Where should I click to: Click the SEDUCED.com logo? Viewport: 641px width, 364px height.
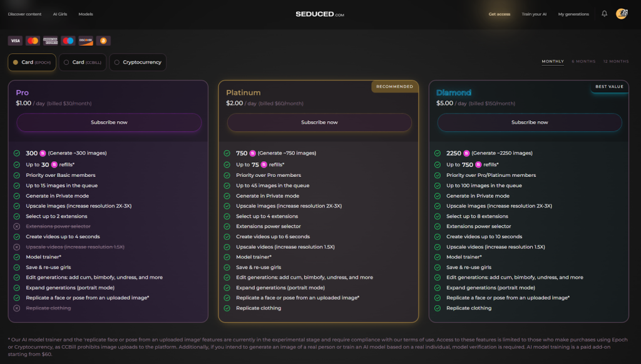pos(320,14)
